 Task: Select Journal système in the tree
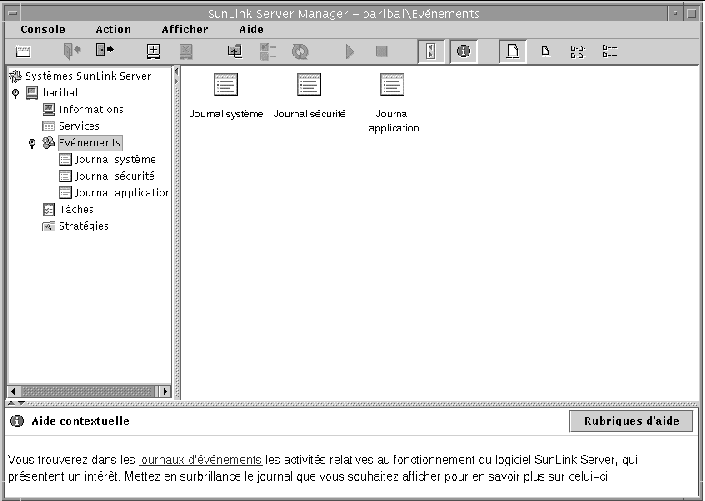[115, 159]
